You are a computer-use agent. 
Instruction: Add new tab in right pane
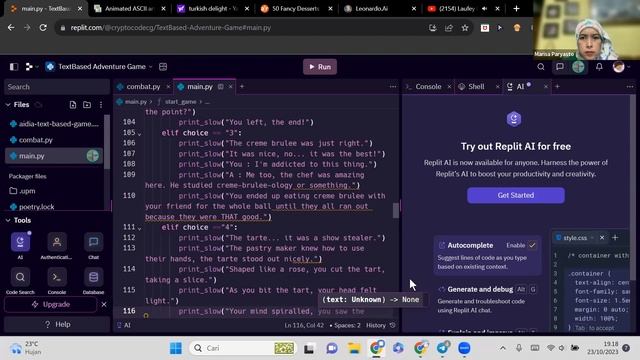pyautogui.click(x=557, y=87)
